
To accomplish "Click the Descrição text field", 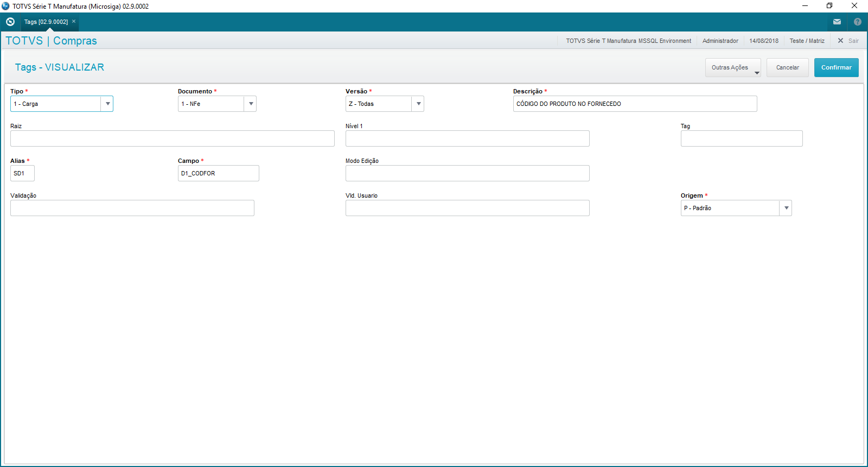I will (635, 104).
